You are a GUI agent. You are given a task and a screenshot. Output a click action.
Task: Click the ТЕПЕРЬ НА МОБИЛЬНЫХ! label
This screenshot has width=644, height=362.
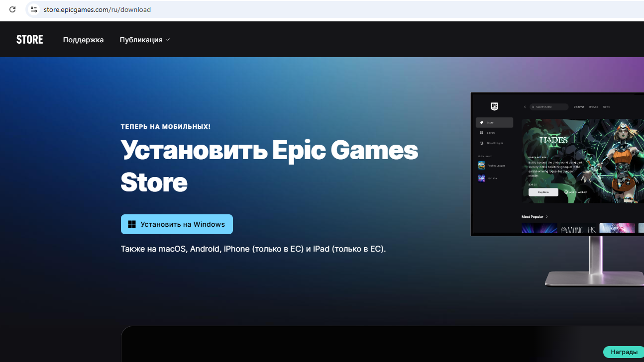166,127
